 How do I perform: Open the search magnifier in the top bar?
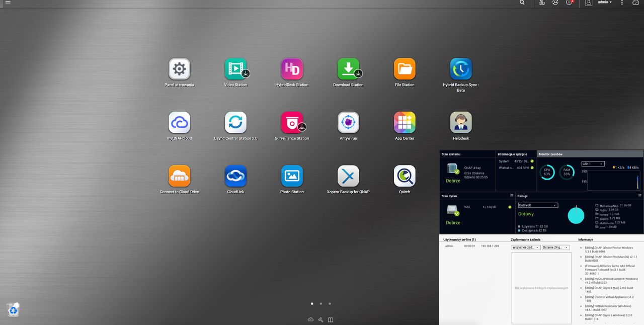pyautogui.click(x=522, y=3)
